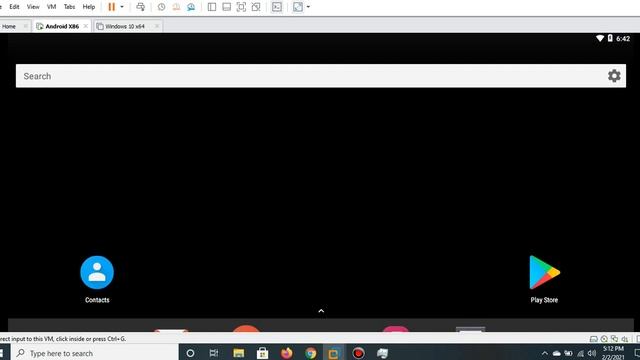Screen dimensions: 640x360
Task: Show hidden system tray icons
Action: 544,353
